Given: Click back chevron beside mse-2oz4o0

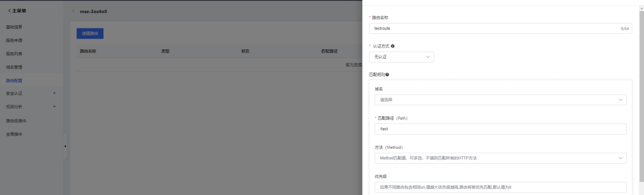Looking at the screenshot, I should pos(73,11).
